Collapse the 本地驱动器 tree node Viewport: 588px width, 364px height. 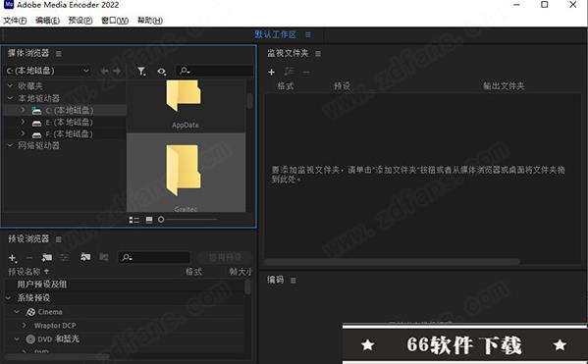(x=10, y=98)
